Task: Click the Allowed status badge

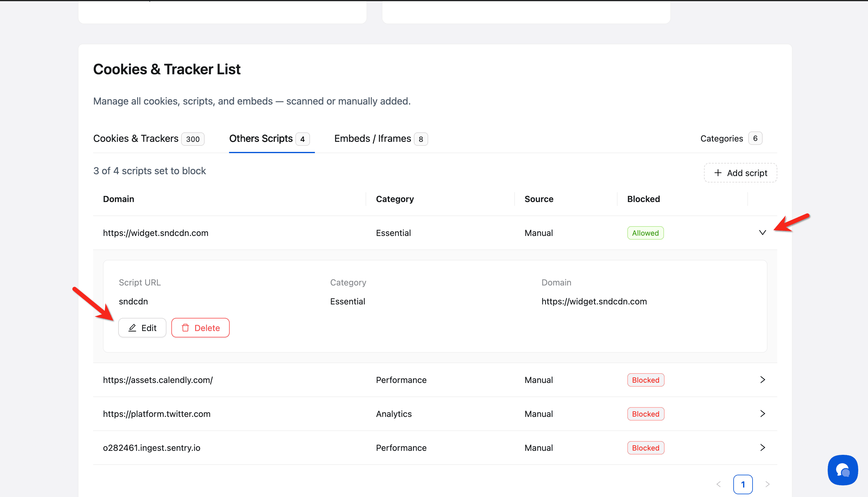Action: 645,233
